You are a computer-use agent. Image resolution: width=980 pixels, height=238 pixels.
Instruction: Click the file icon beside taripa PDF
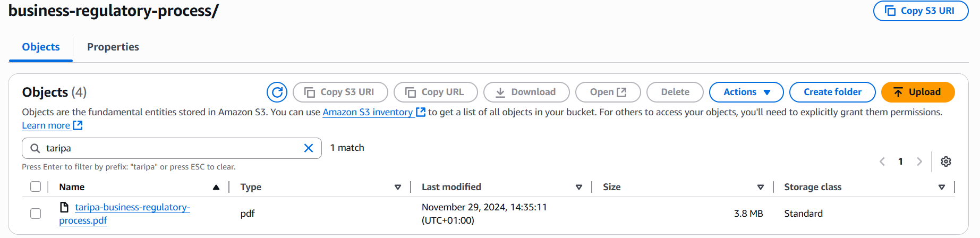click(64, 207)
